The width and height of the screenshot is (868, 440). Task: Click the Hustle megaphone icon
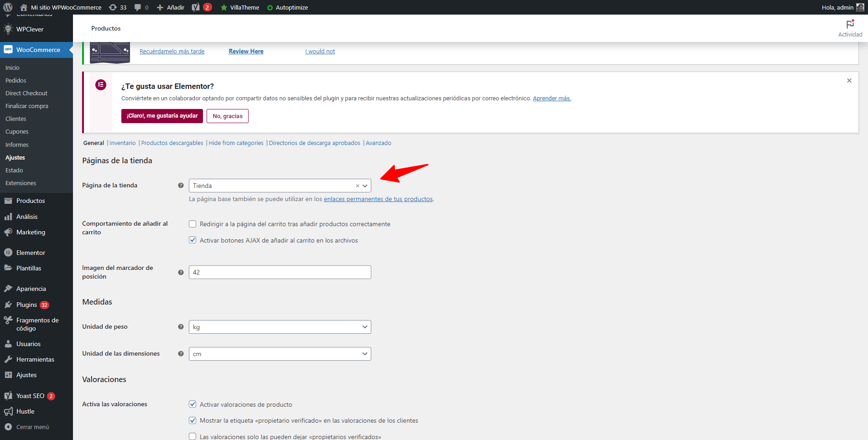tap(8, 411)
